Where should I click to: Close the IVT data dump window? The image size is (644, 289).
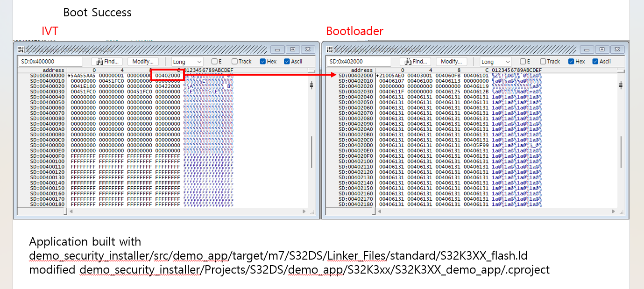pyautogui.click(x=308, y=49)
